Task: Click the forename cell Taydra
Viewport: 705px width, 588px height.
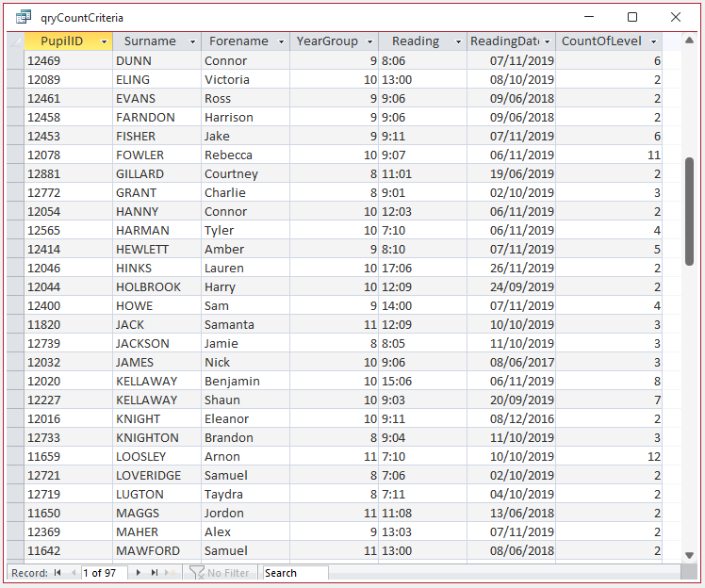Action: (x=245, y=495)
